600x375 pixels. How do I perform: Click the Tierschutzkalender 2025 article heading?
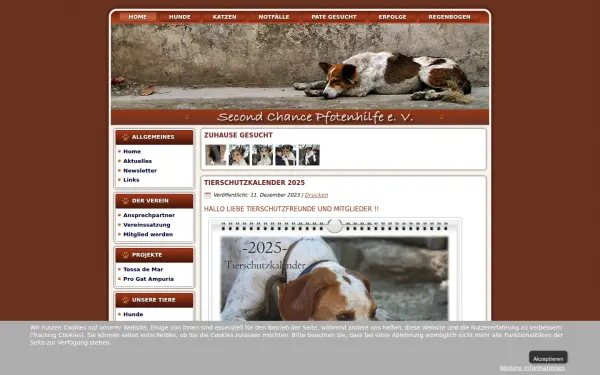[x=254, y=183]
